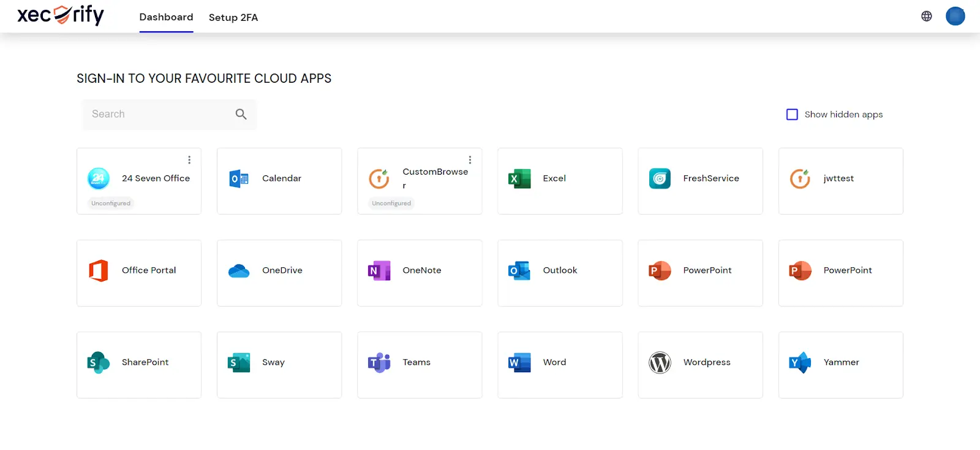This screenshot has height=450, width=980.
Task: Click the Word app name
Action: click(554, 362)
